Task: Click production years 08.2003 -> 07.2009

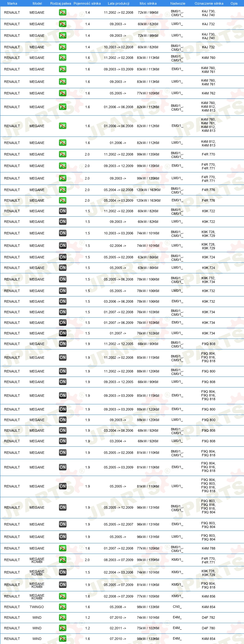Action: pyautogui.click(x=119, y=560)
